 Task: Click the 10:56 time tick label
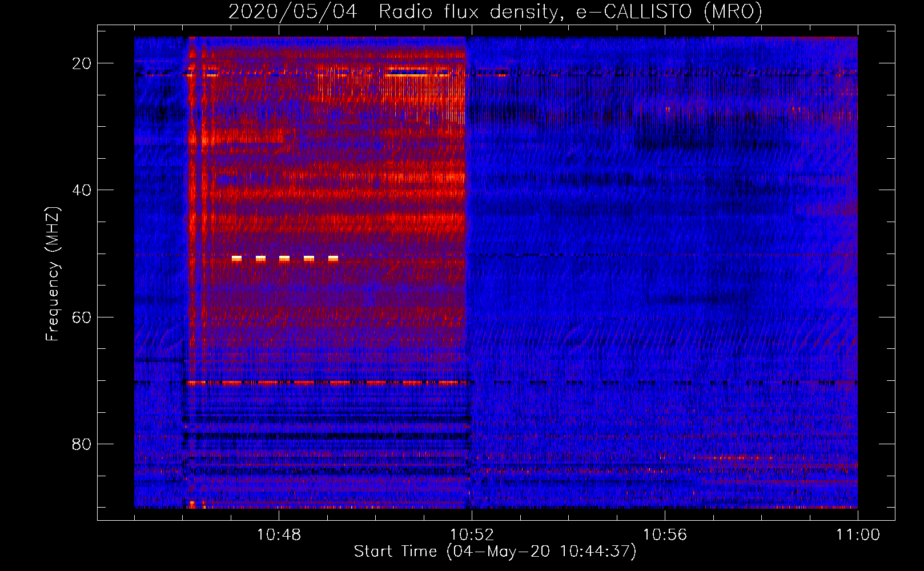(665, 535)
